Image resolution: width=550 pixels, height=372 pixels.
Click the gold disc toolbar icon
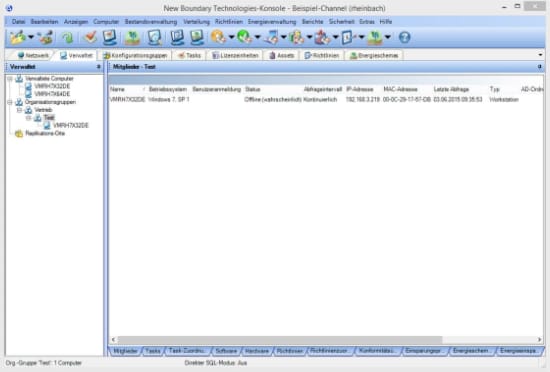coord(218,37)
